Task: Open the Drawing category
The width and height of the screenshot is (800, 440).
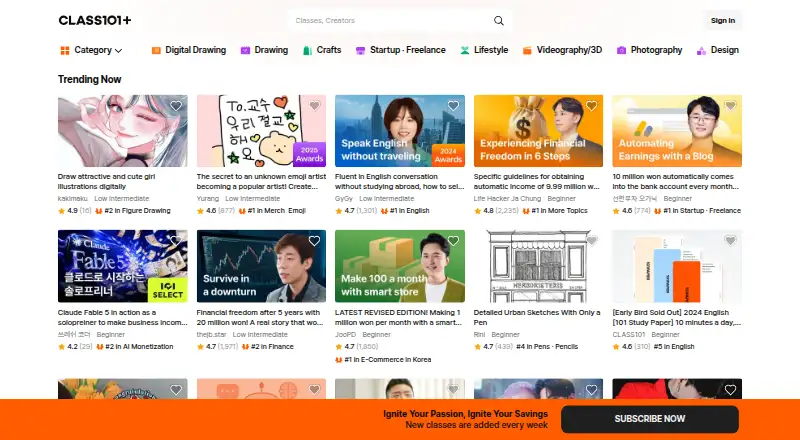Action: coord(264,50)
